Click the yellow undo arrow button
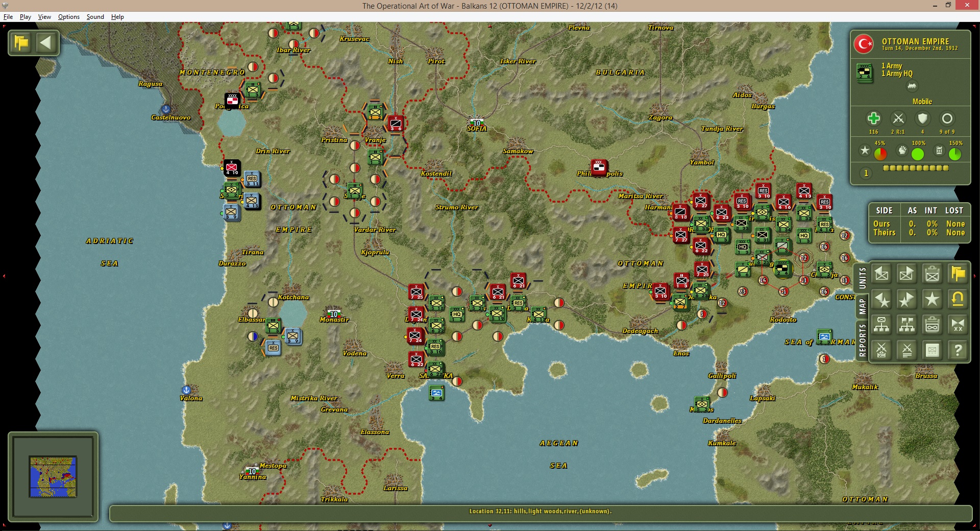This screenshot has height=531, width=980. [x=958, y=300]
